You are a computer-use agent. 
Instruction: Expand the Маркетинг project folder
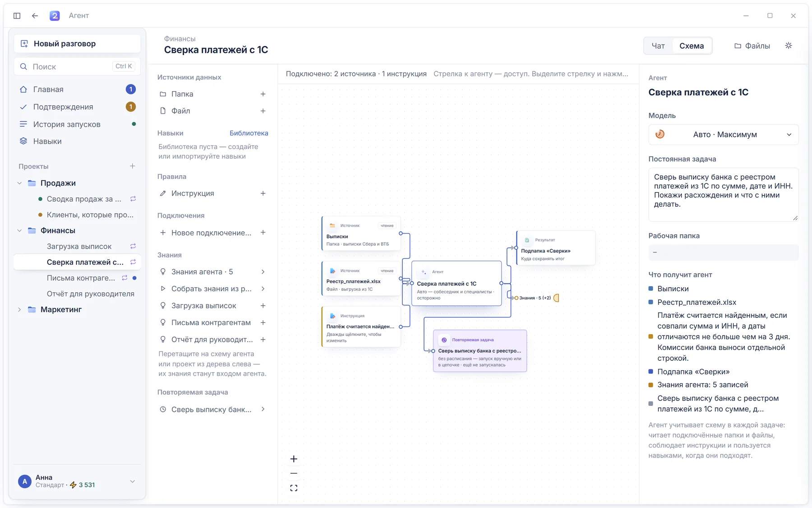(x=19, y=309)
